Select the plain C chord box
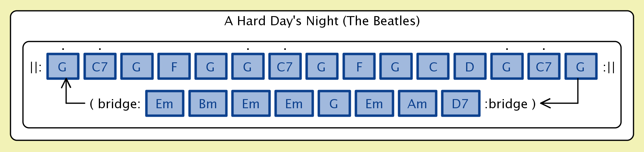 [433, 67]
